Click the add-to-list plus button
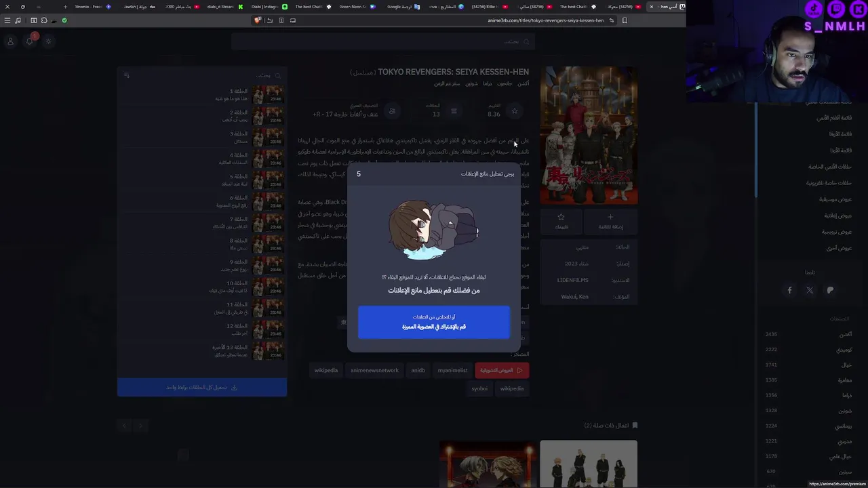 [610, 221]
